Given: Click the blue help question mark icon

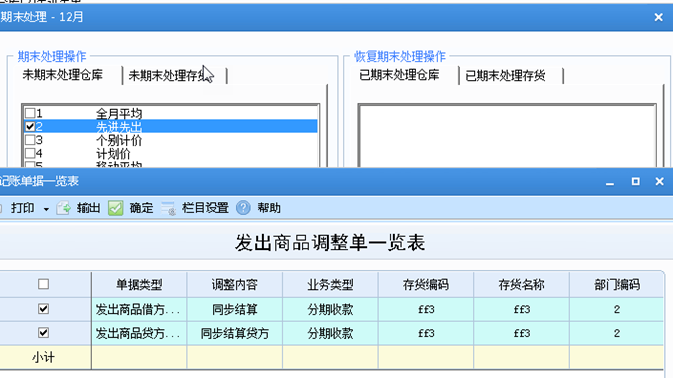Looking at the screenshot, I should [243, 208].
